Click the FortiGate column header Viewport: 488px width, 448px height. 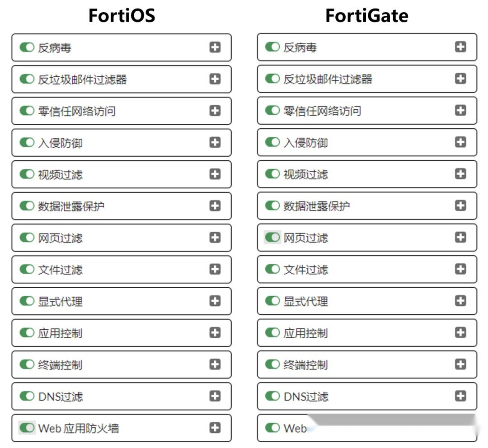[366, 15]
